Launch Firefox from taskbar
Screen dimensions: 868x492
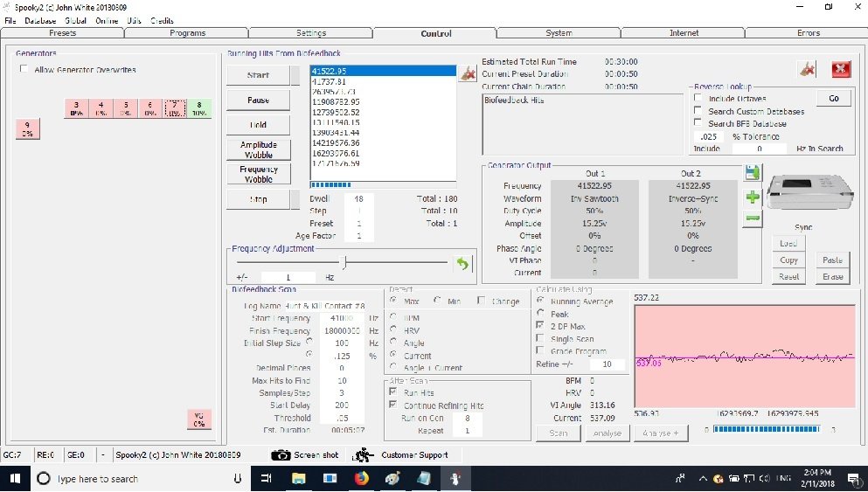pyautogui.click(x=362, y=479)
